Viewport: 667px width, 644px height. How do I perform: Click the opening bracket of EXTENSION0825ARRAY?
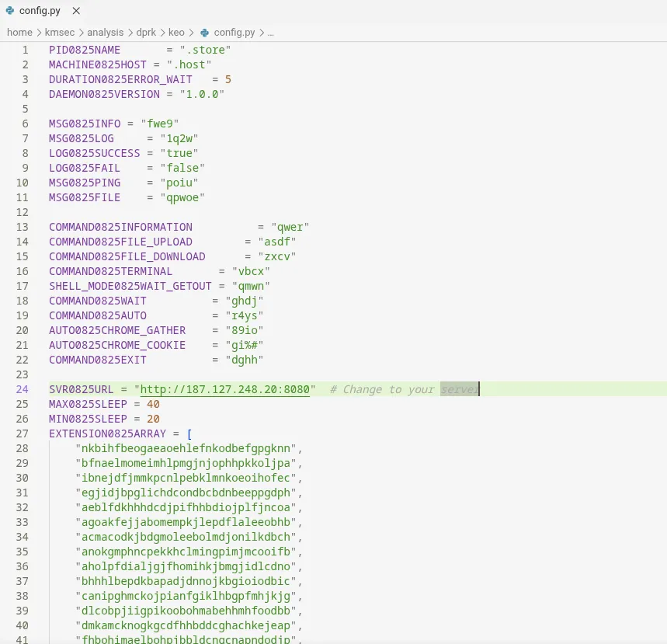point(189,433)
